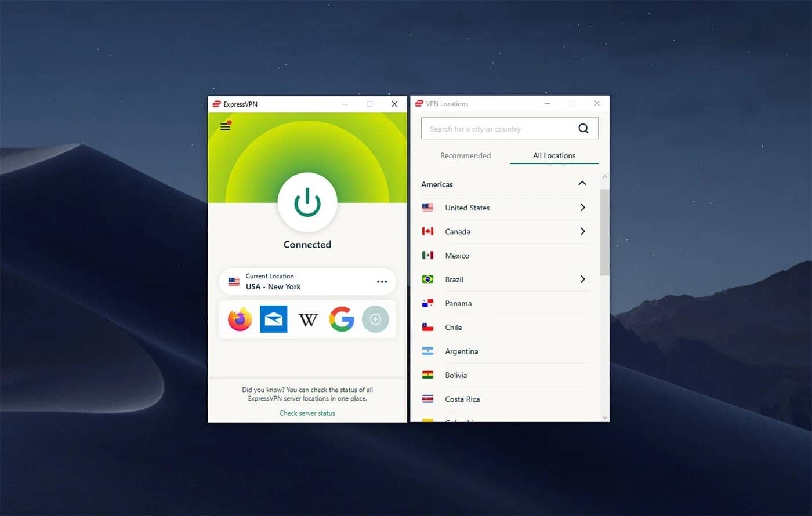Viewport: 812px width, 516px height.
Task: Click the Americas region header
Action: click(505, 184)
